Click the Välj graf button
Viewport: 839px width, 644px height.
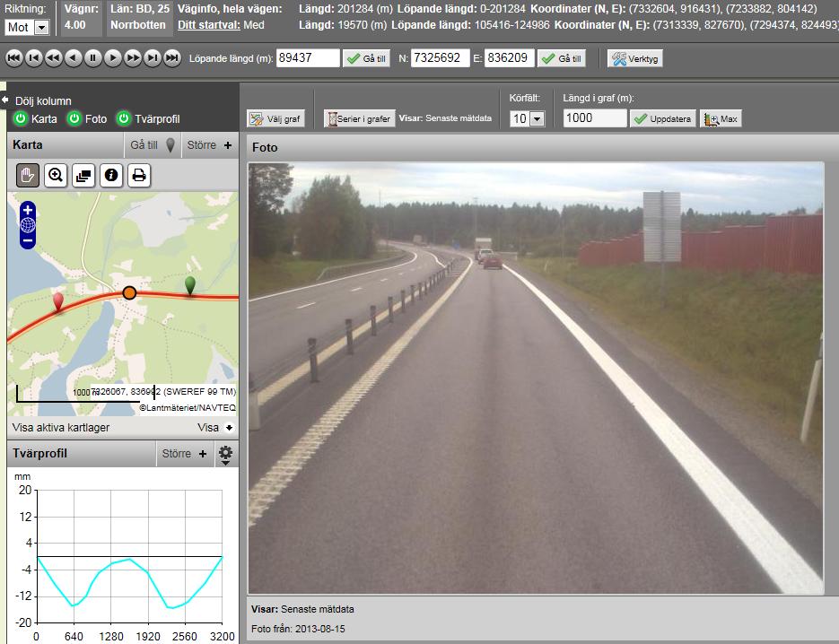[x=275, y=118]
